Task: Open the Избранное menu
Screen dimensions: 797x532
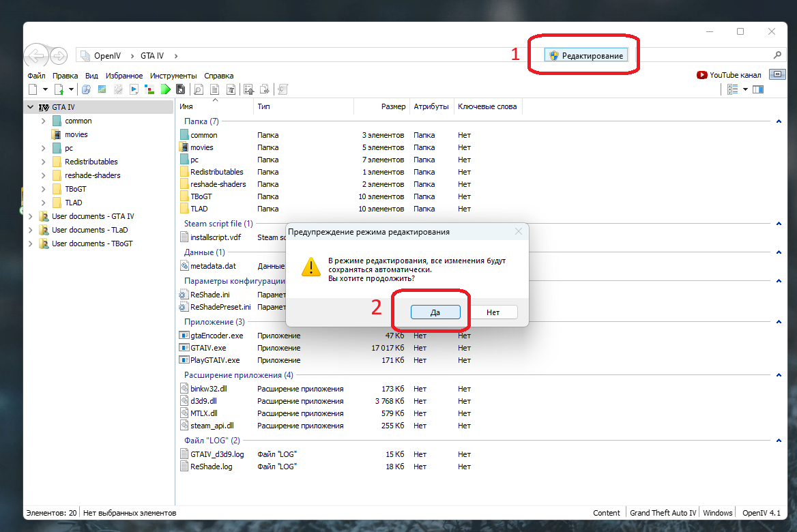Action: [x=124, y=76]
